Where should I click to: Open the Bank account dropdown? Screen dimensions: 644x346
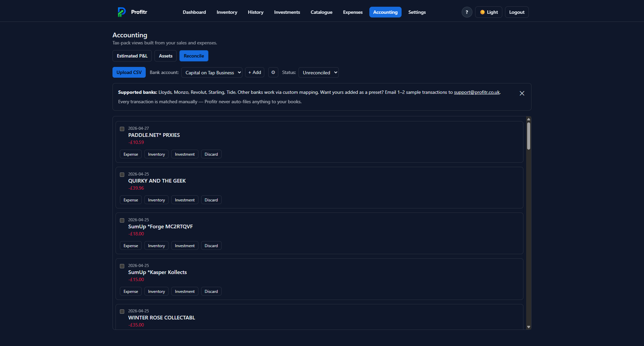(x=212, y=73)
